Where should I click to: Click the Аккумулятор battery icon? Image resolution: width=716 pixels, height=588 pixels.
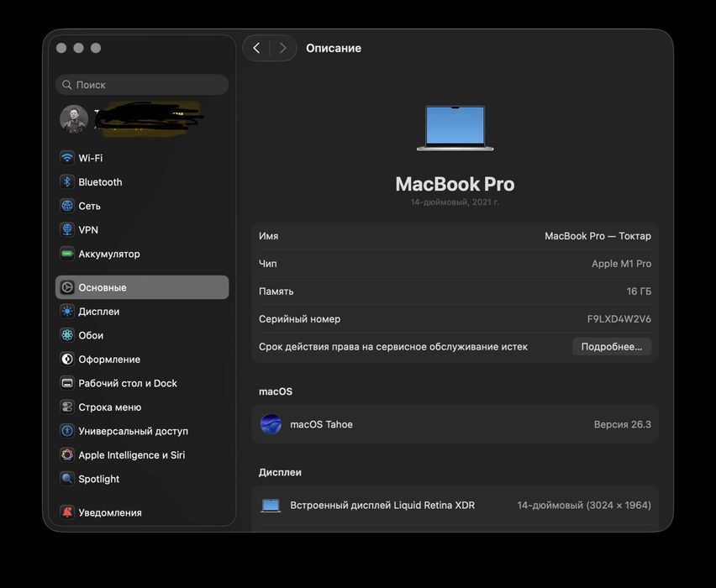[67, 254]
